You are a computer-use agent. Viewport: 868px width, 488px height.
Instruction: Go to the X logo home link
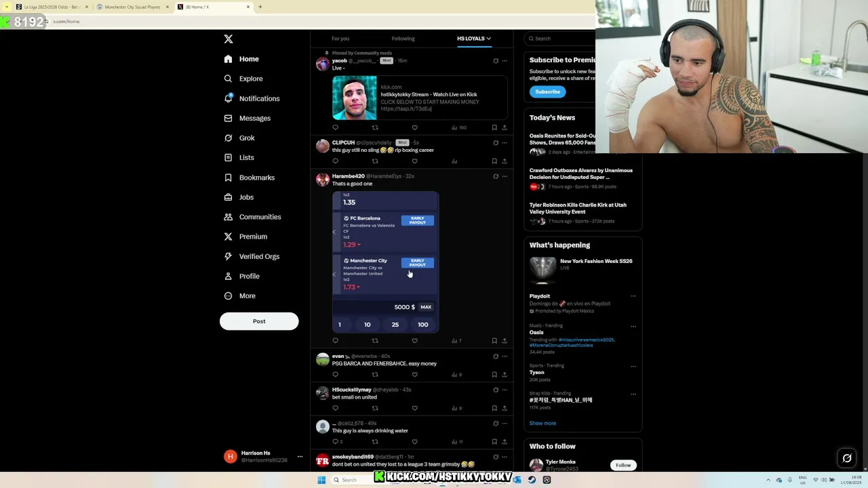pos(229,39)
